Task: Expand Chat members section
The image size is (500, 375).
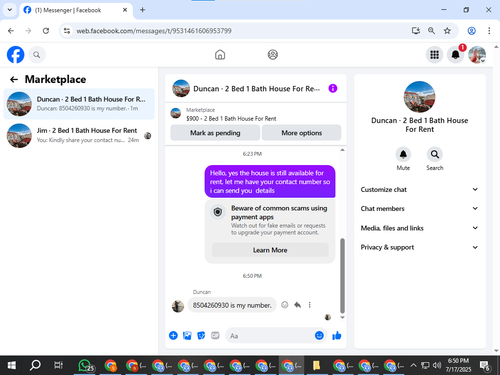Action: pos(419,208)
